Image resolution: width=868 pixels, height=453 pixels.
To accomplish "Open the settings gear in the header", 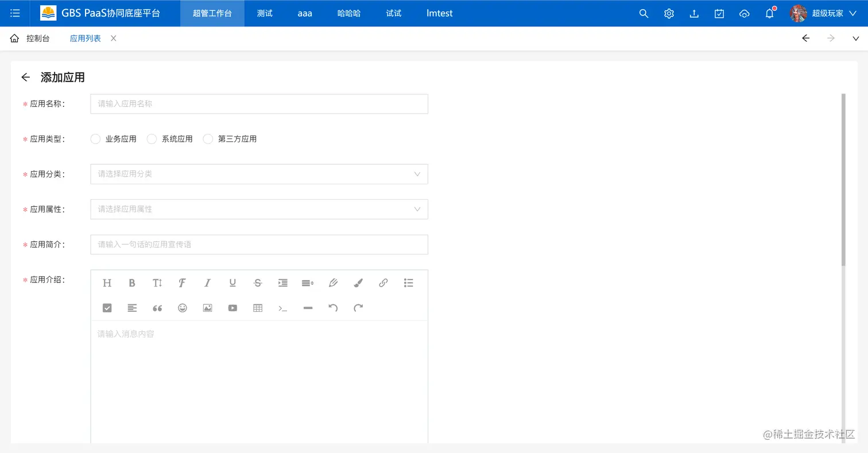I will (669, 14).
